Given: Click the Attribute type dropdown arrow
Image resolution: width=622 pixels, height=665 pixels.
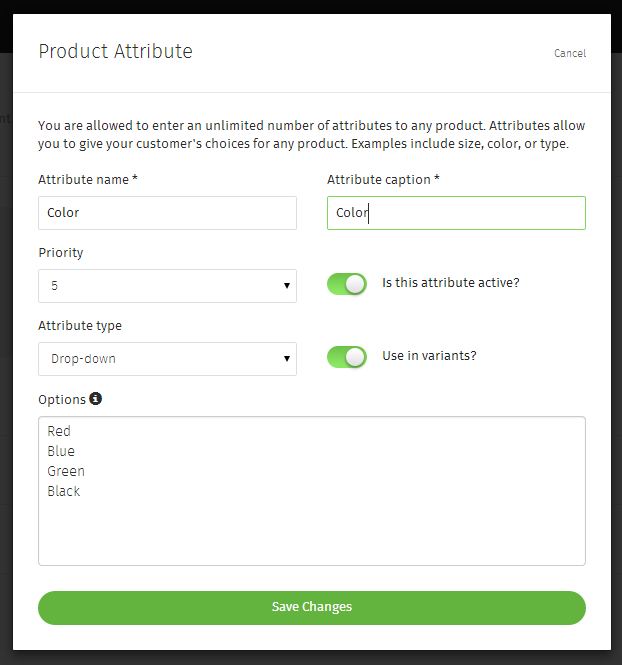Looking at the screenshot, I should (x=287, y=359).
